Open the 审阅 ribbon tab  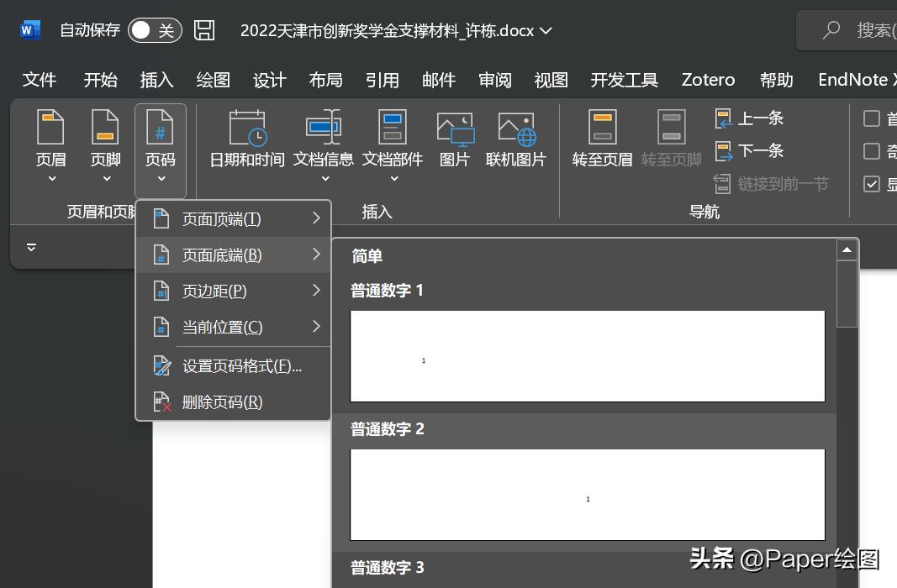494,80
